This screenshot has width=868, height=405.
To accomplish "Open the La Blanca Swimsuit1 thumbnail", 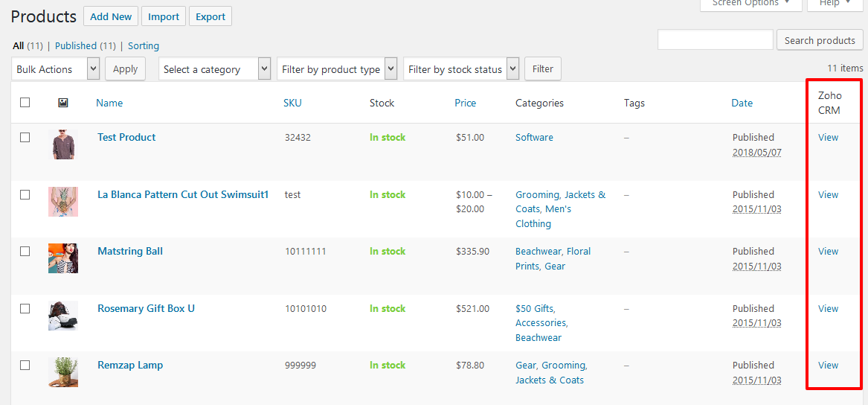I will pos(63,202).
